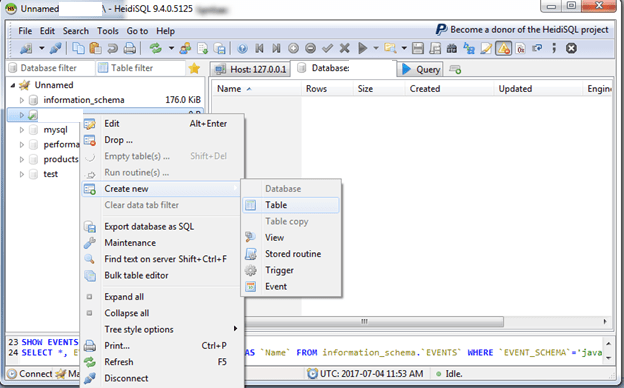
Task: Click the insert row plus icon
Action: click(x=293, y=49)
